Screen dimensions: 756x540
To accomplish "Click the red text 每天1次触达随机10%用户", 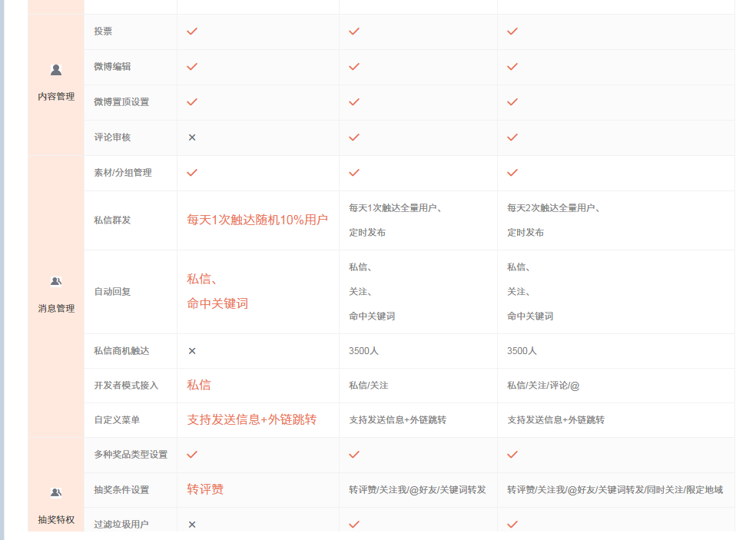I will point(257,220).
